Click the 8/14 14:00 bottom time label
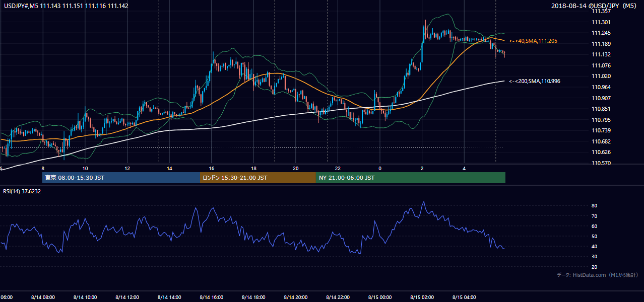The width and height of the screenshot is (644, 302). pos(169,297)
